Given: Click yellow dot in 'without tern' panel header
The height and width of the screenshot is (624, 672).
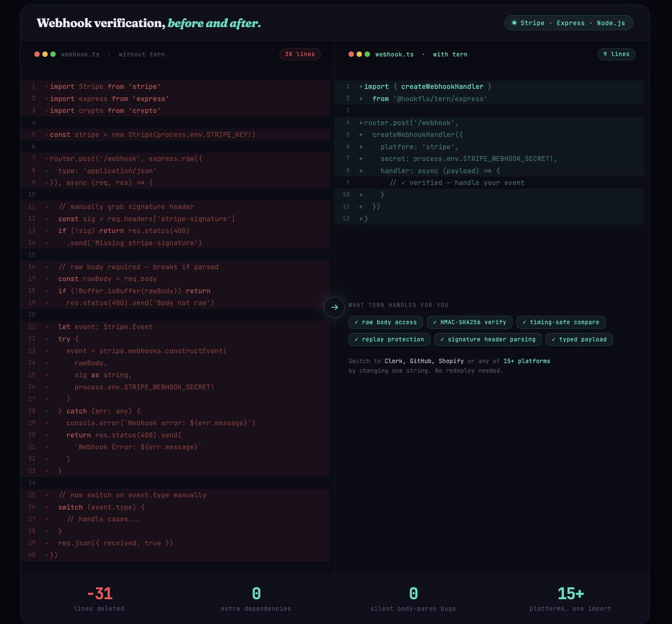Looking at the screenshot, I should (45, 54).
